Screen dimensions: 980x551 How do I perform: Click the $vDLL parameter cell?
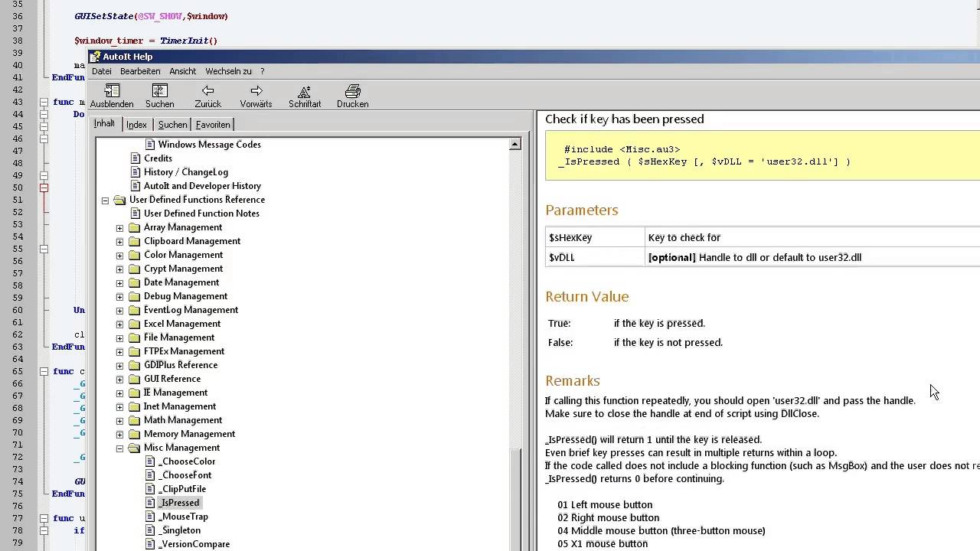pyautogui.click(x=596, y=257)
